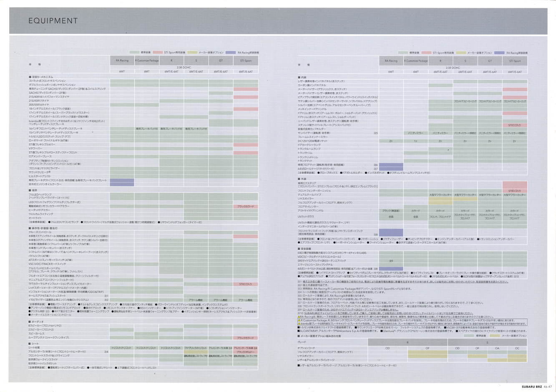
Task: Click the DC12V/120W電源ソケット row label
Action: tap(312, 141)
